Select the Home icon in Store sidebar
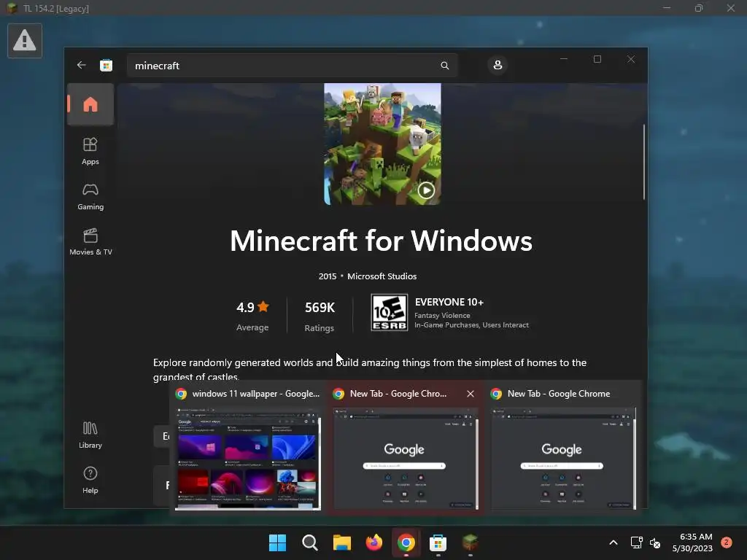Image resolution: width=747 pixels, height=560 pixels. click(90, 104)
